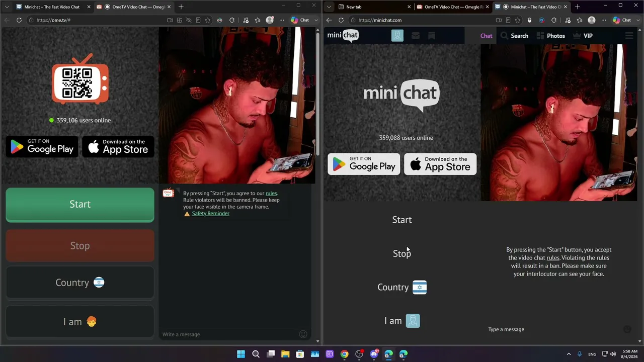644x362 pixels.
Task: Open the 'I am' gender selector on Minichat
Action: 402,321
